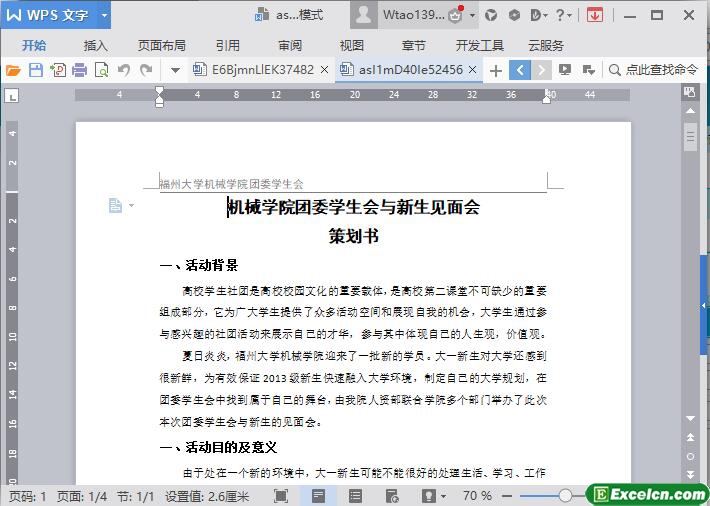Click the hexagon settings icon in title bar
The width and height of the screenshot is (710, 506).
(x=514, y=15)
